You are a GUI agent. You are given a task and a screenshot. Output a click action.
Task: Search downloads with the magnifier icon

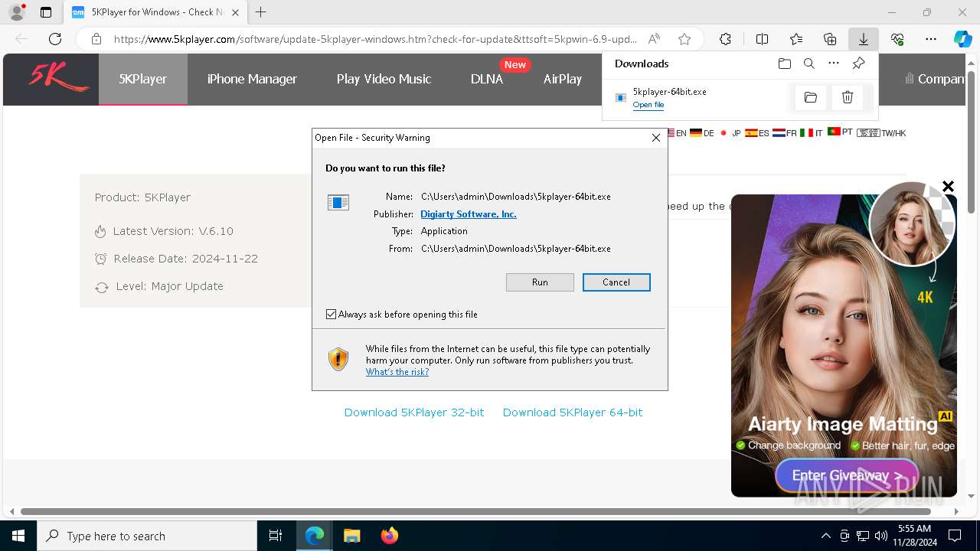(809, 64)
